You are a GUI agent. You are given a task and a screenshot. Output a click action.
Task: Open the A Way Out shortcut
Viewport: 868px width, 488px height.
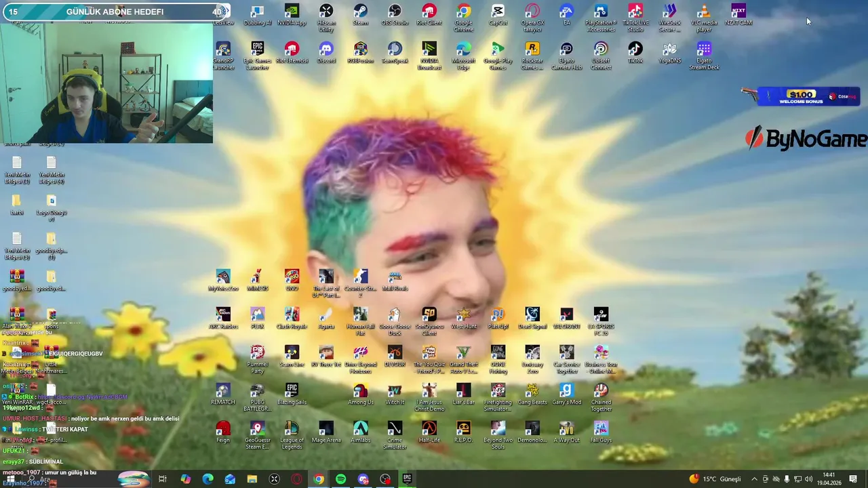pyautogui.click(x=566, y=432)
